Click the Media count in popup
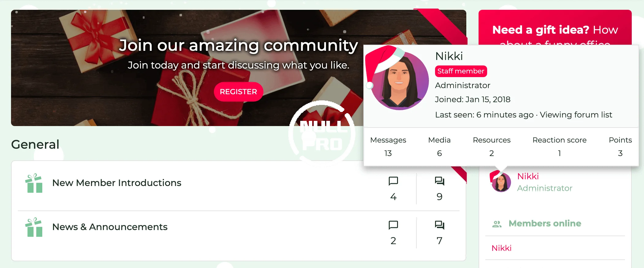Screen dimensions: 644x268 (439, 153)
